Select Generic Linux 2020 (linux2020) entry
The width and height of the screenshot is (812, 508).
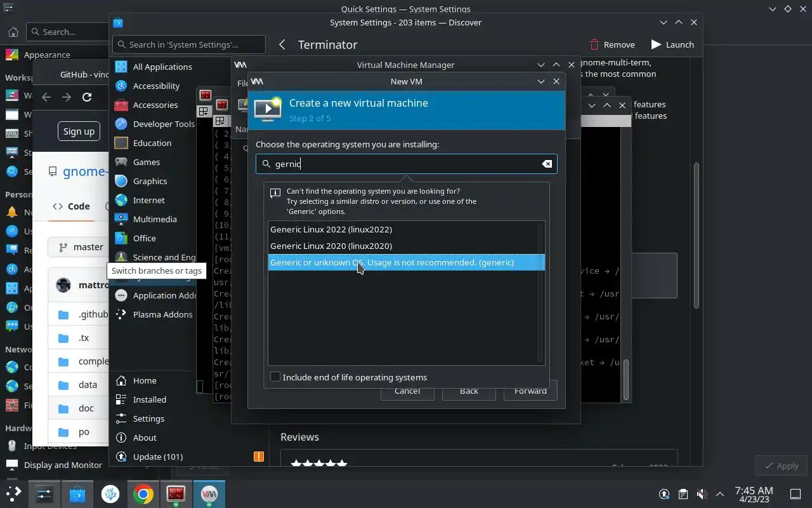[406, 246]
